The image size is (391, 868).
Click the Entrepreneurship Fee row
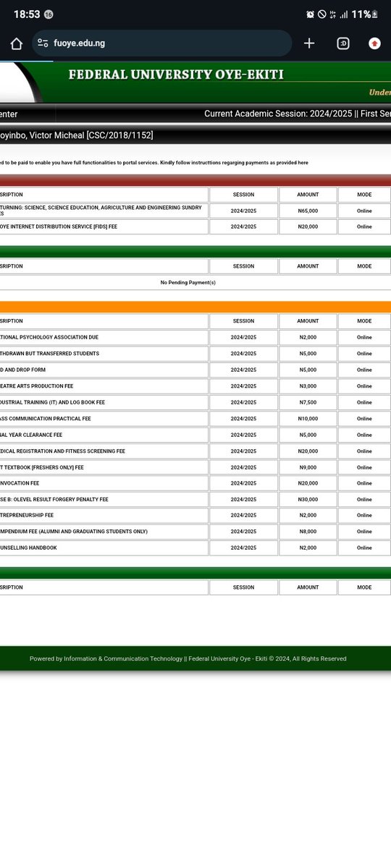(x=195, y=515)
